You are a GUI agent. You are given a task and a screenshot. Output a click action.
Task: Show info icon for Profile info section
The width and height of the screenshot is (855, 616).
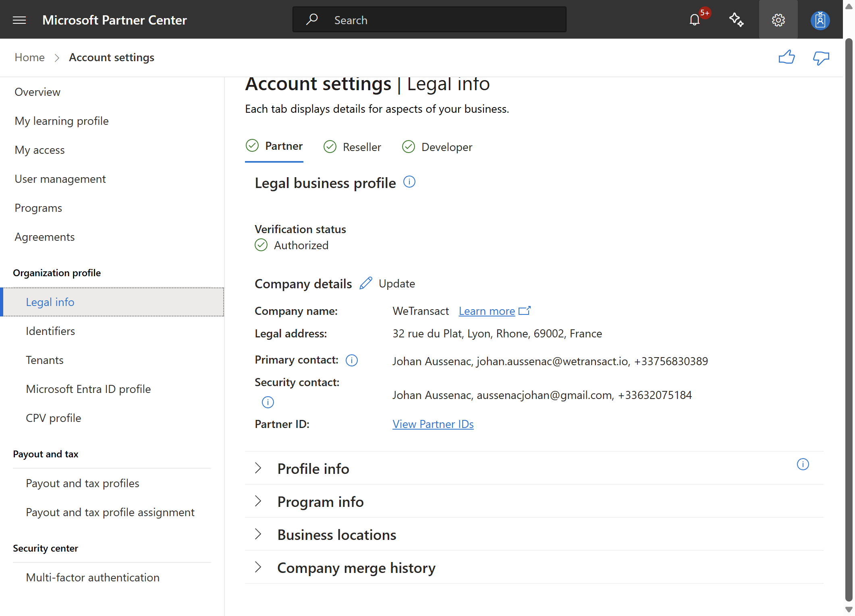[x=803, y=464]
